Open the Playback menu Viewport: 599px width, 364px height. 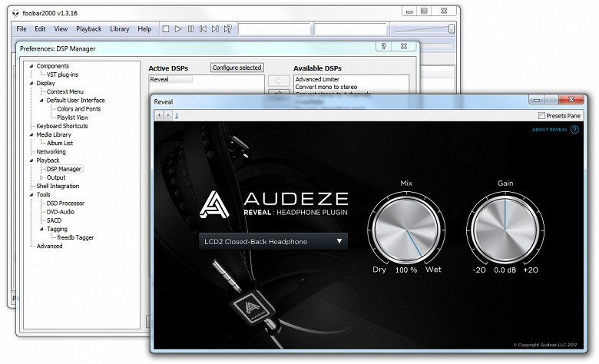pos(88,29)
